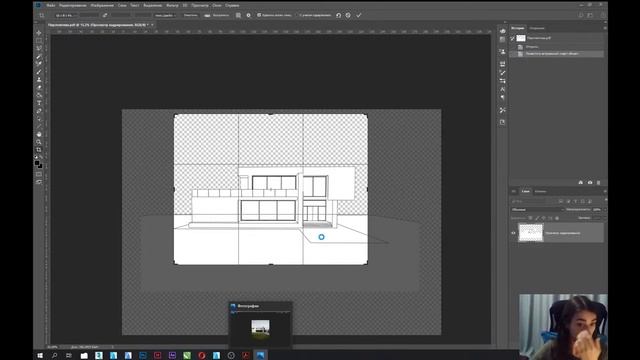This screenshot has width=640, height=360.
Task: Toggle the type layer filter icon
Action: click(576, 201)
